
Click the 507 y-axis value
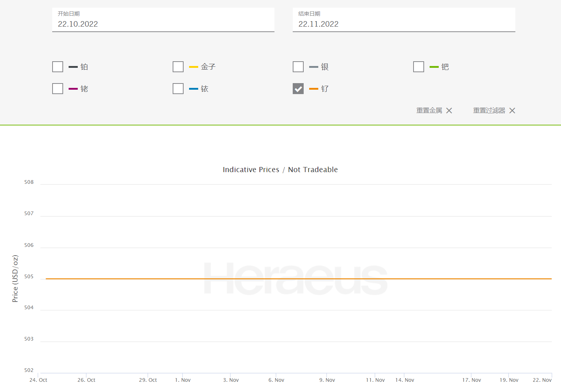pos(29,213)
